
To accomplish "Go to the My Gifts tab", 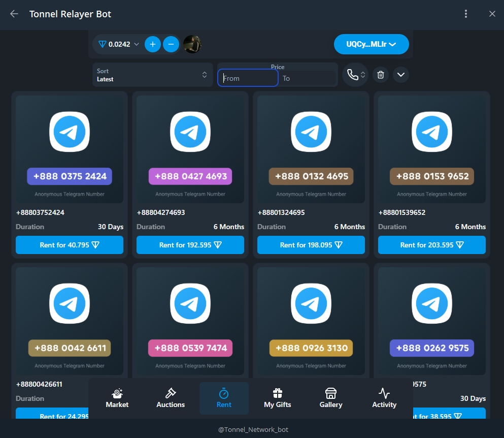I will coord(277,398).
